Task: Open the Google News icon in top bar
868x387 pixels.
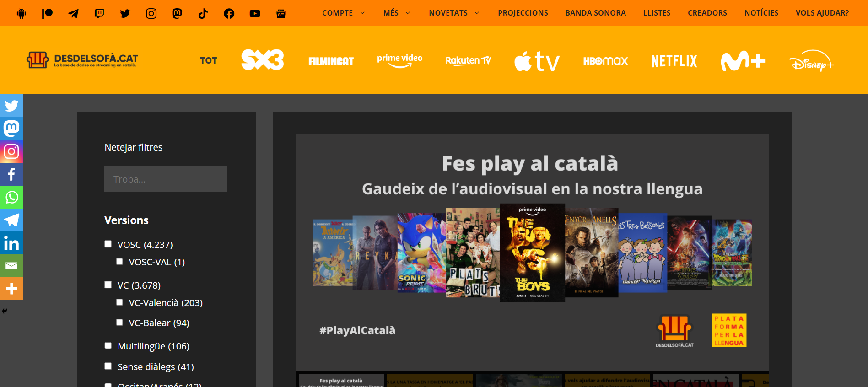Action: point(281,13)
